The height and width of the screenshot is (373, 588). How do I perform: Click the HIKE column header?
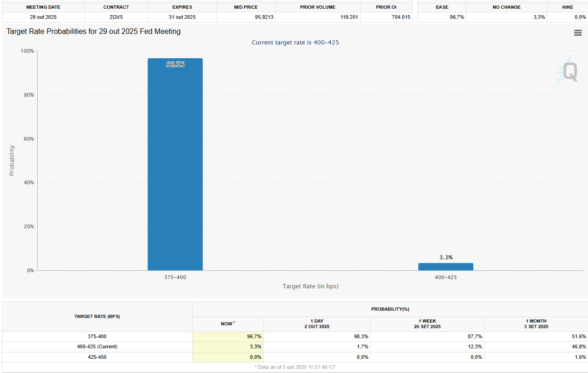(567, 7)
